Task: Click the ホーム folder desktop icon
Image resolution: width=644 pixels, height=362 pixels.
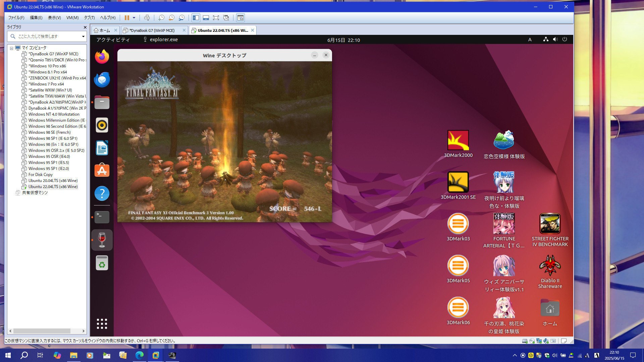Action: 550,312
